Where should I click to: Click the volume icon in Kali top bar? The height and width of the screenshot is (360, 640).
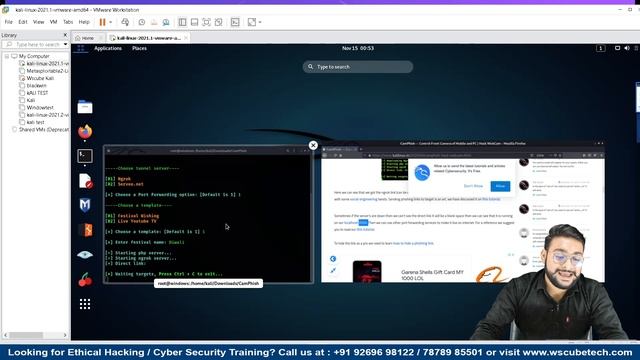[627, 48]
